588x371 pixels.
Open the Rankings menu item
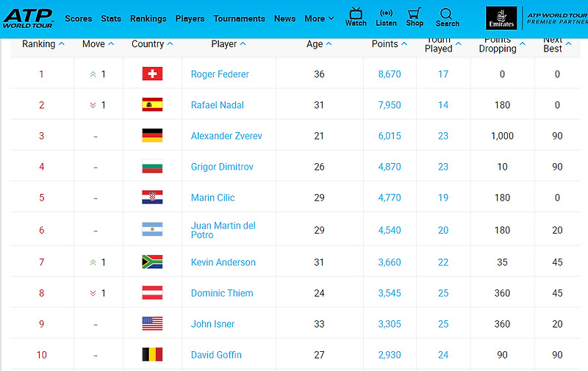point(148,18)
